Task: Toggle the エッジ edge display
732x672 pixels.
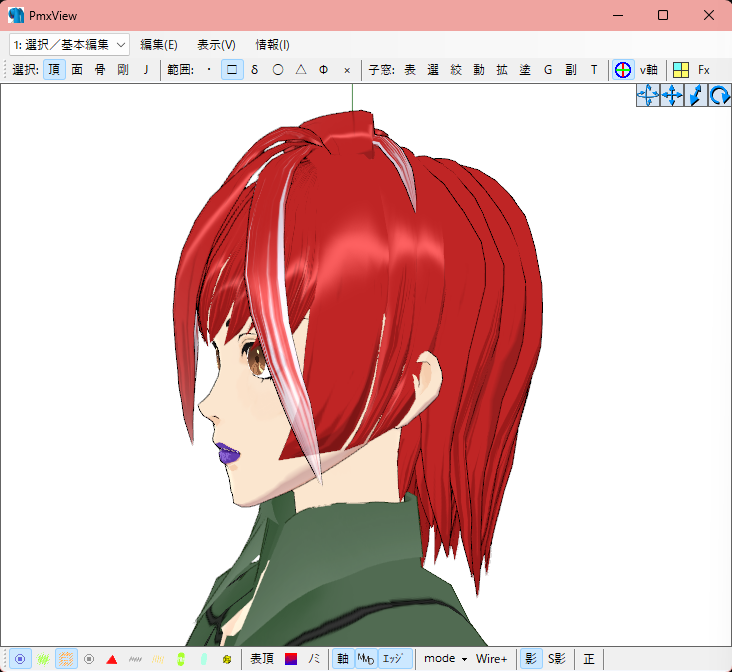Action: pos(398,659)
